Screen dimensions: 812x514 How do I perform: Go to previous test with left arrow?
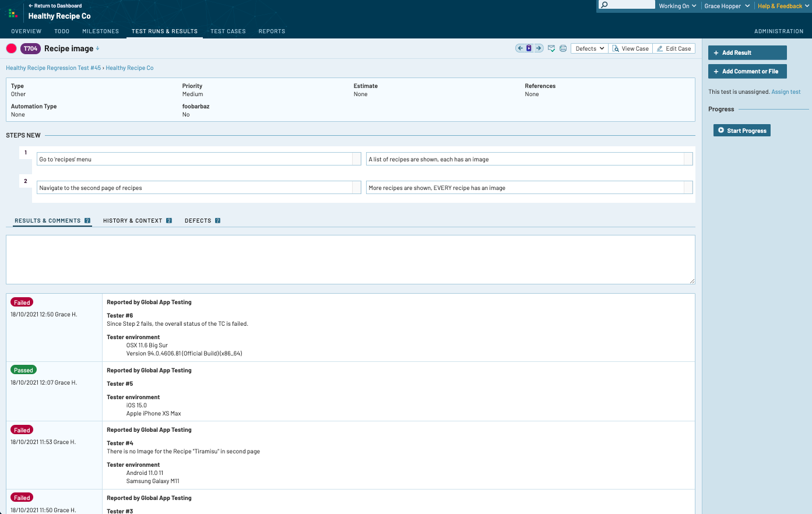520,48
